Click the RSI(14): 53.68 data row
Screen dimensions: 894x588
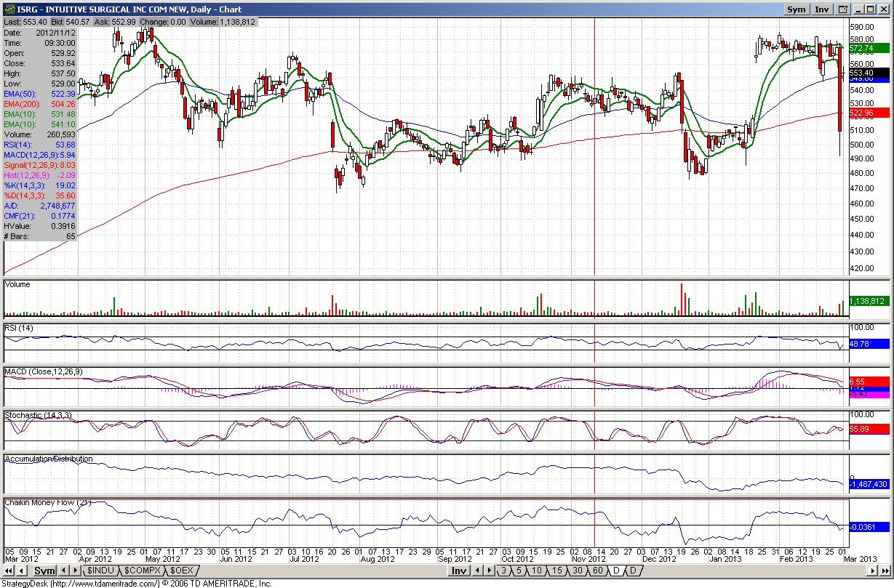[40, 145]
